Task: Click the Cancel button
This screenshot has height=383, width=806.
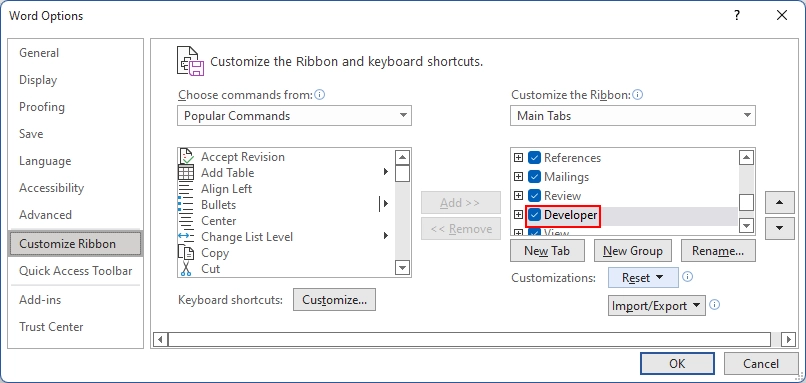Action: 761,363
